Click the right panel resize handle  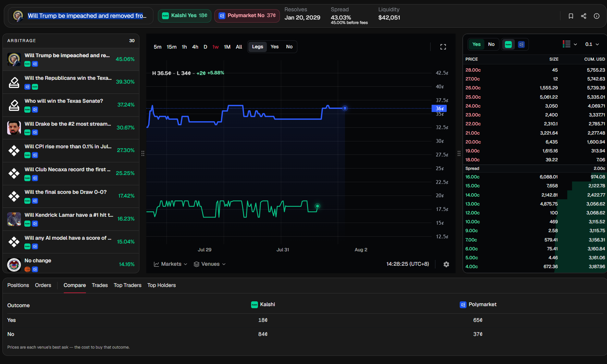pyautogui.click(x=459, y=153)
